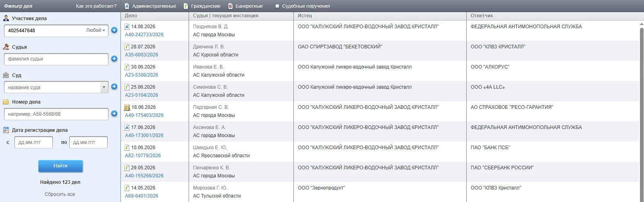
Task: Add another case number with plus icon
Action: 114,114
